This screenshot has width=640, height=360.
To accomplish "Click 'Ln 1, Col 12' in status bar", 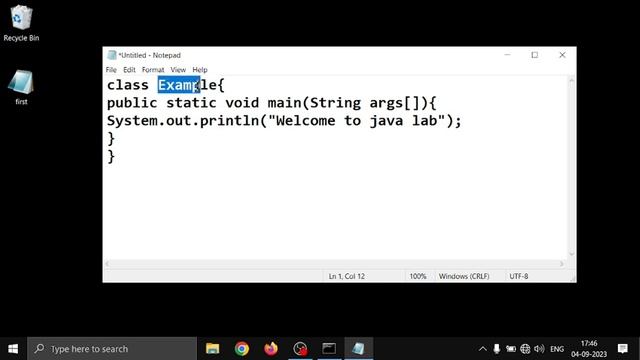I will 347,276.
